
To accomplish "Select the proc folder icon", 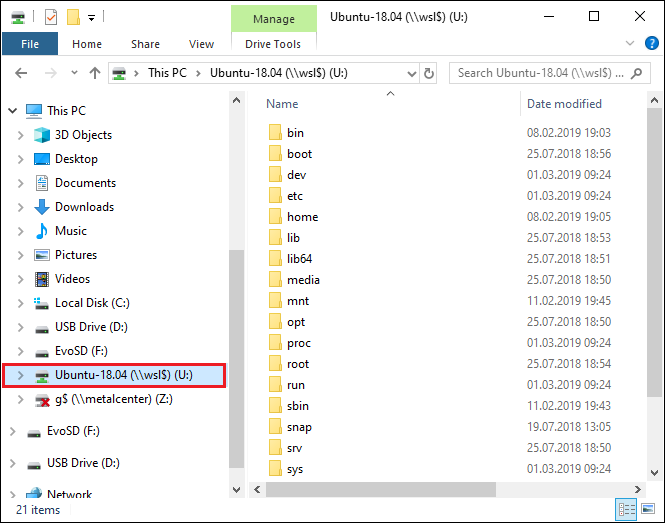I will click(275, 343).
